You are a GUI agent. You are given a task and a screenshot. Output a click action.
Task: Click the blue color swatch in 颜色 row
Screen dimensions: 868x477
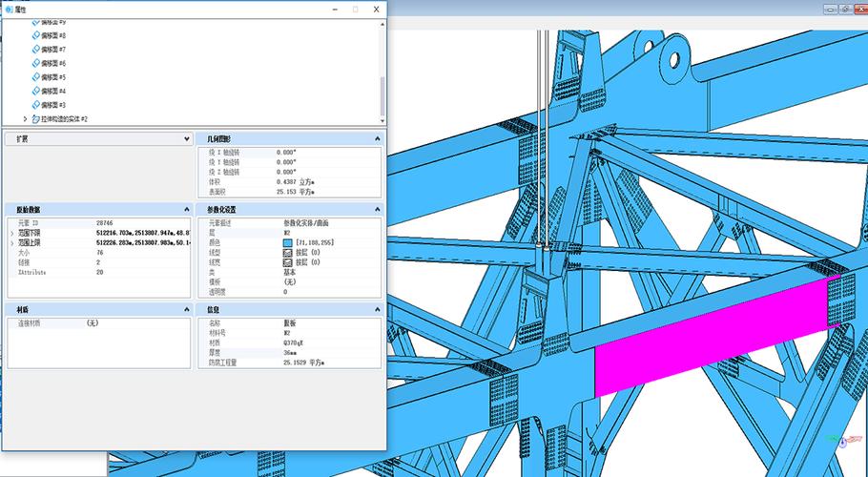point(287,243)
